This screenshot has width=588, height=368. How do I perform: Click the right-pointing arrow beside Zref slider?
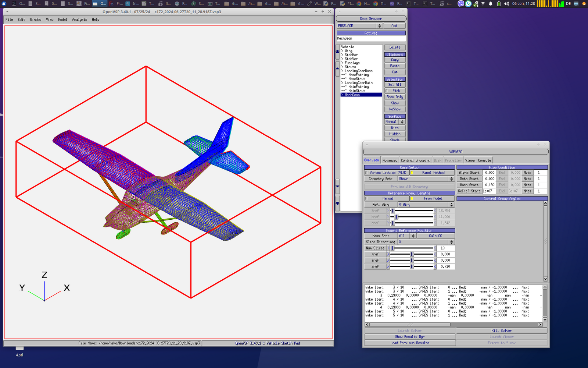click(x=388, y=266)
